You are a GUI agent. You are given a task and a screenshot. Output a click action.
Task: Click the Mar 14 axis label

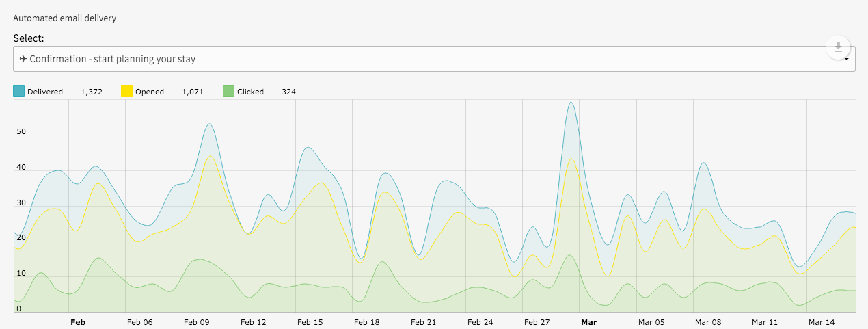(822, 321)
